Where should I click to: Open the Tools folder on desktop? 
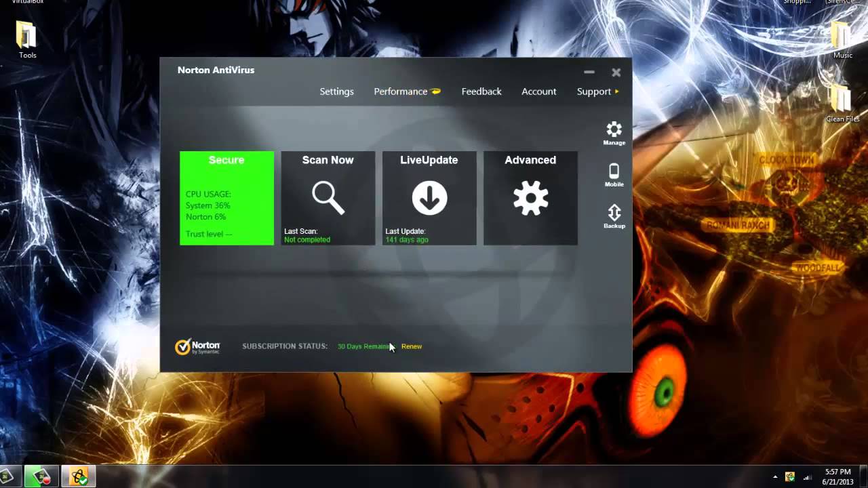click(27, 39)
